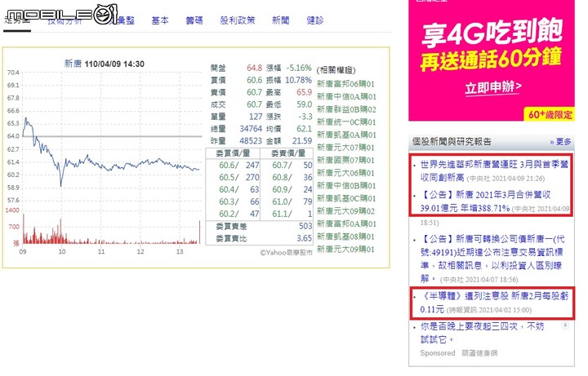Image resolution: width=588 pixels, height=376 pixels.
Task: Click ask row 61.0/ 79
Action: click(292, 201)
